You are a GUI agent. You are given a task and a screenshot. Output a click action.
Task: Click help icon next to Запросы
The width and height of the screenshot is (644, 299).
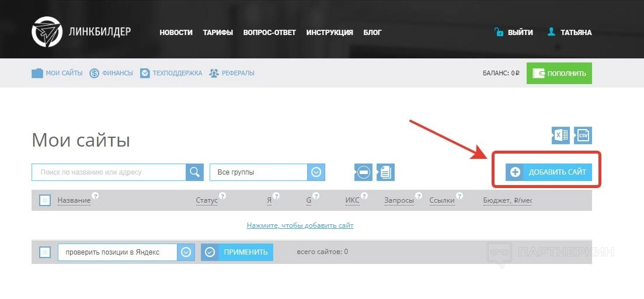(x=419, y=196)
